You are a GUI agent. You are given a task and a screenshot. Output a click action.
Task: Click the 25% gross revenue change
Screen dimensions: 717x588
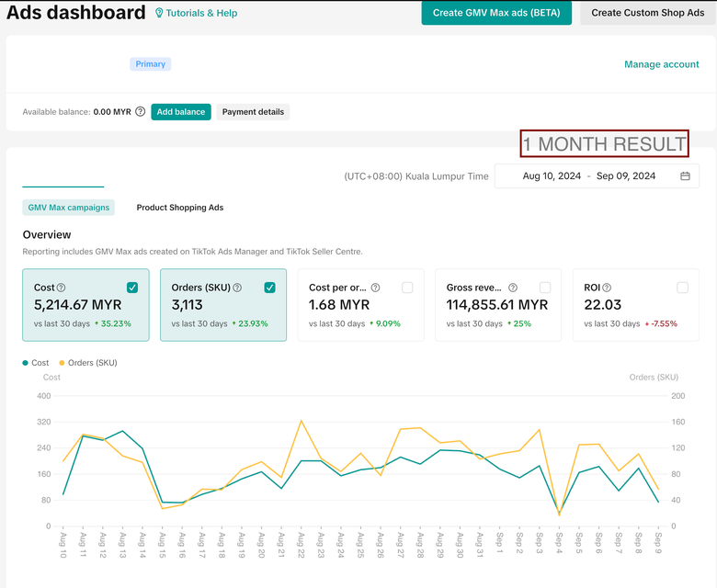pyautogui.click(x=522, y=323)
